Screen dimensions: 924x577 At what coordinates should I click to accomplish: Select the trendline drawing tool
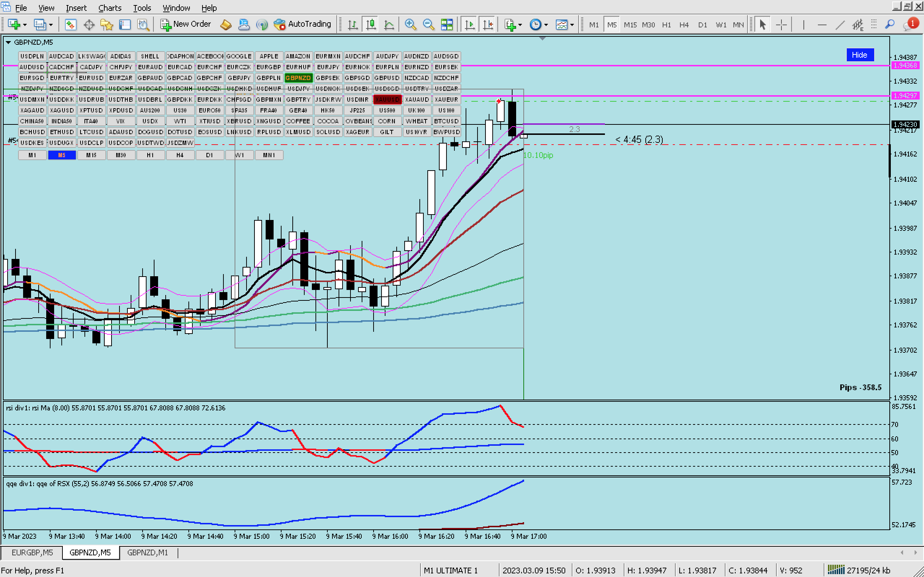point(840,25)
